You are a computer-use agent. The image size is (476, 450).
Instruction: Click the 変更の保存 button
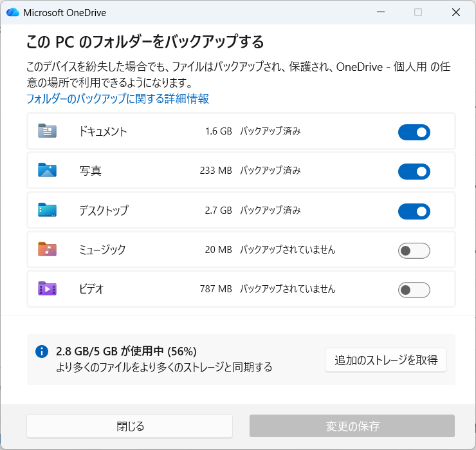point(352,426)
